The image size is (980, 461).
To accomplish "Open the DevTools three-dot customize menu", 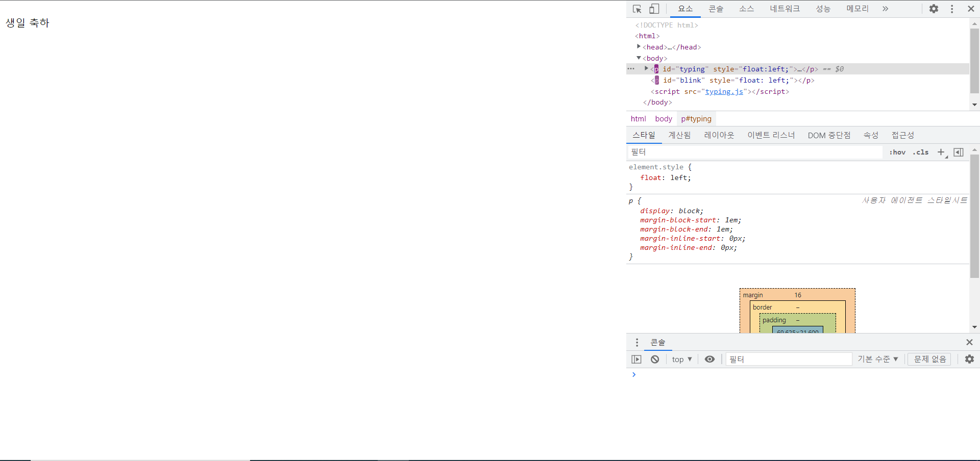I will coord(952,9).
